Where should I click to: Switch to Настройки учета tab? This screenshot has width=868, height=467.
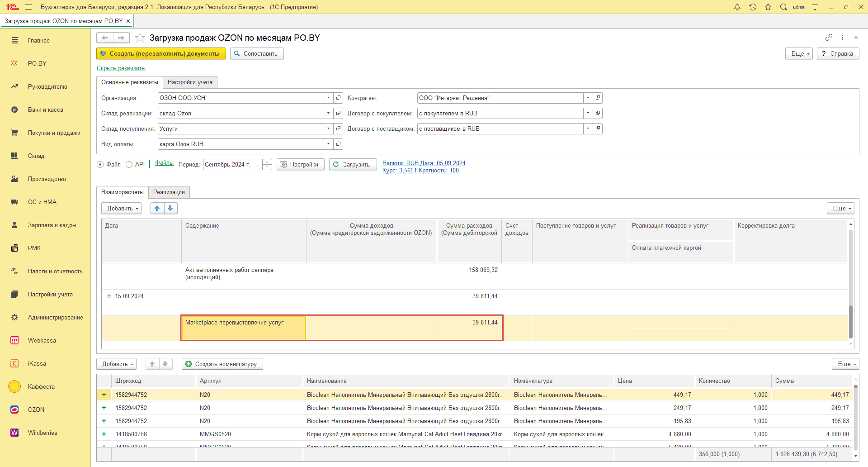click(190, 82)
